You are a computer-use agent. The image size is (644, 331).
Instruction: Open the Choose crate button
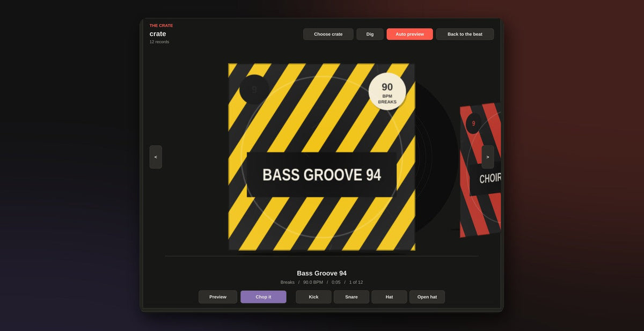click(328, 34)
